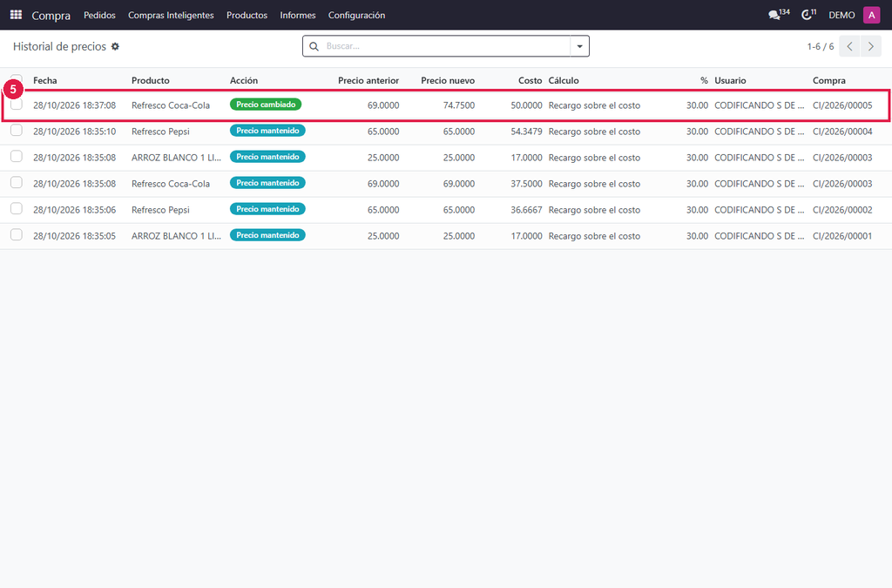Toggle the select-all header checkbox

[17, 79]
